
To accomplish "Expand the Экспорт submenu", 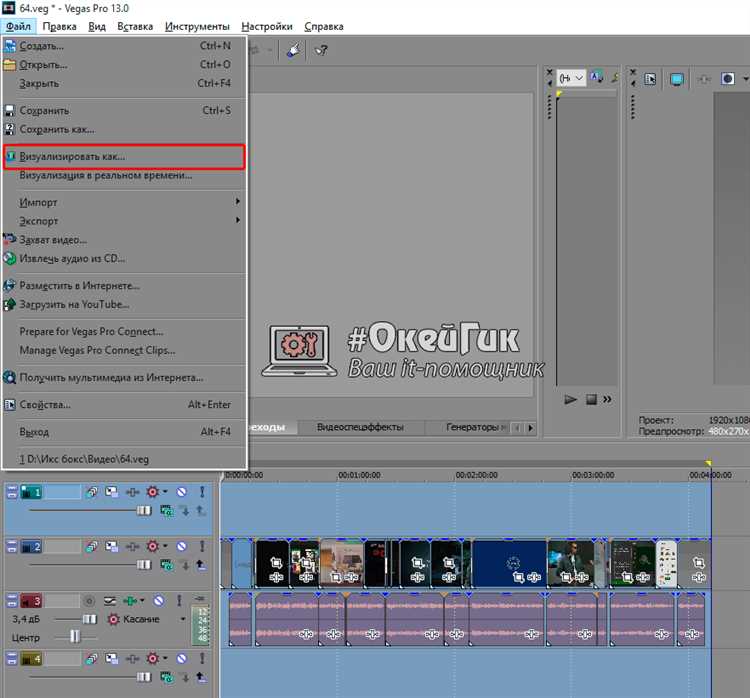I will click(124, 221).
